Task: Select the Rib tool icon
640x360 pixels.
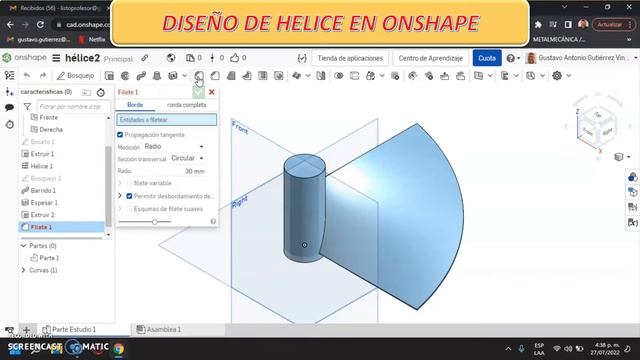Action: pos(247,76)
